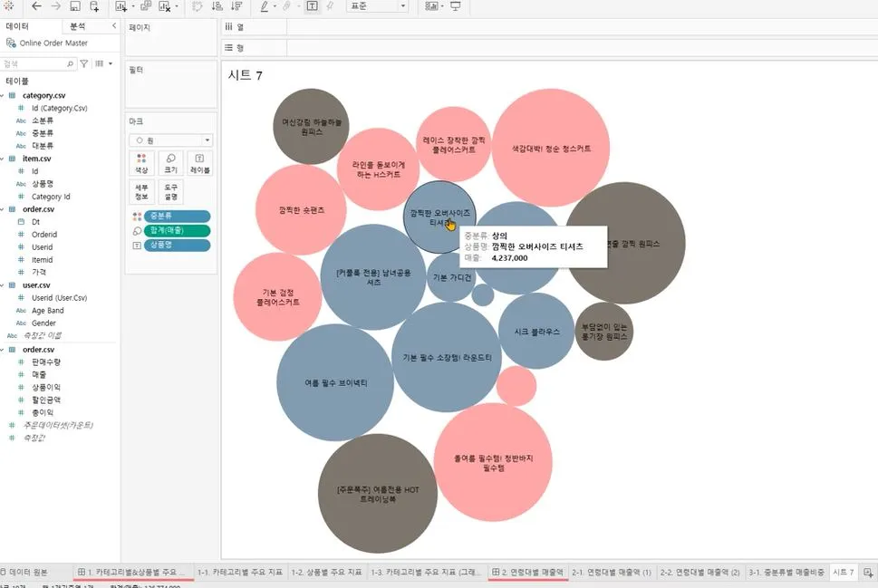Click the group members paperclip icon
Screen dimensions: 878x588
(286, 6)
